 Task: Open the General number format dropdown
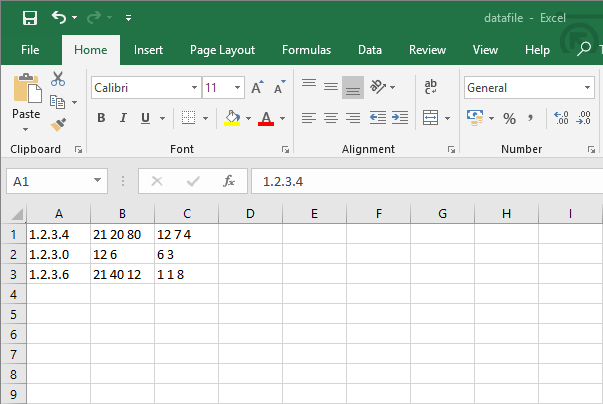(587, 88)
